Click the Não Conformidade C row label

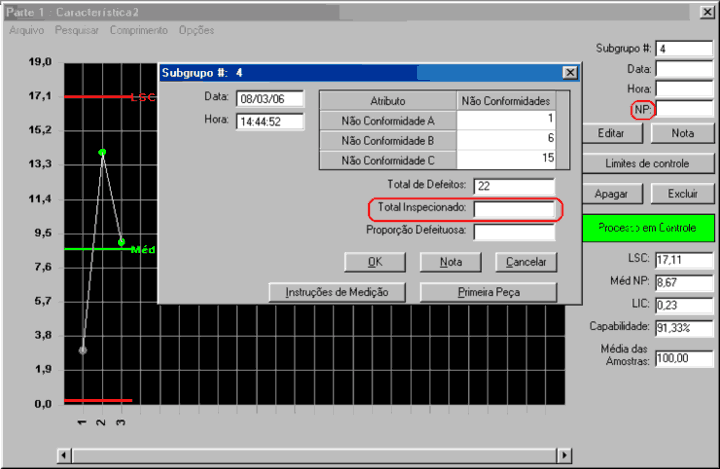click(388, 160)
